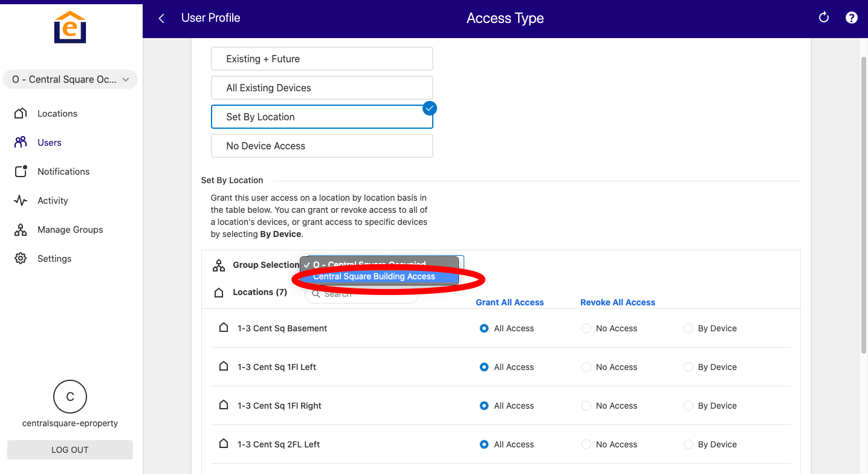Click house icon beside 1-3 Cent Sq Basement

[x=224, y=328]
